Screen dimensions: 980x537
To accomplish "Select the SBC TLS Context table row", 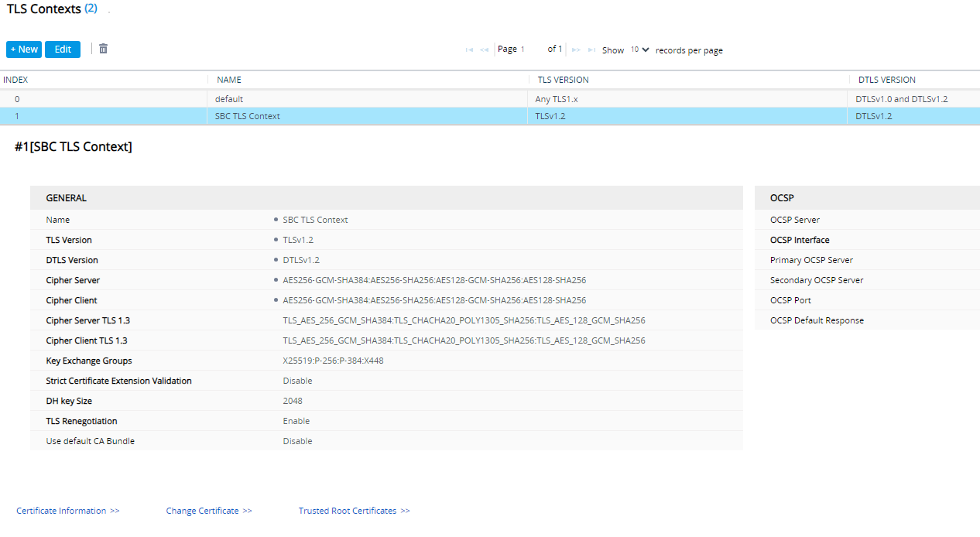I will [490, 116].
